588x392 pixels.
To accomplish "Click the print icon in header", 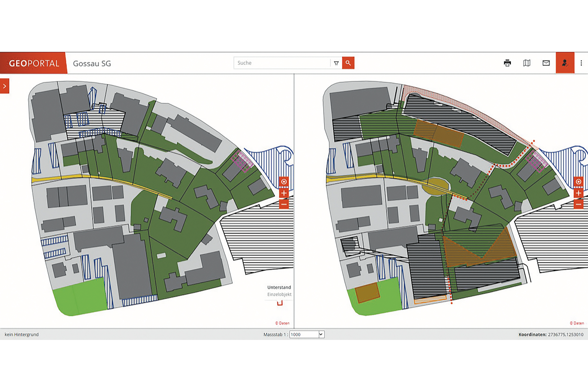I will click(507, 63).
